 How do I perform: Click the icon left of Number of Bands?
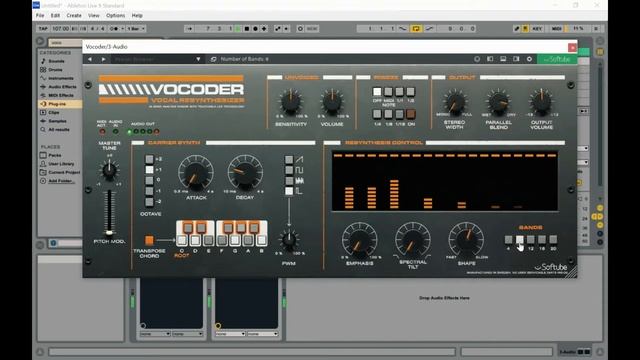coord(213,59)
